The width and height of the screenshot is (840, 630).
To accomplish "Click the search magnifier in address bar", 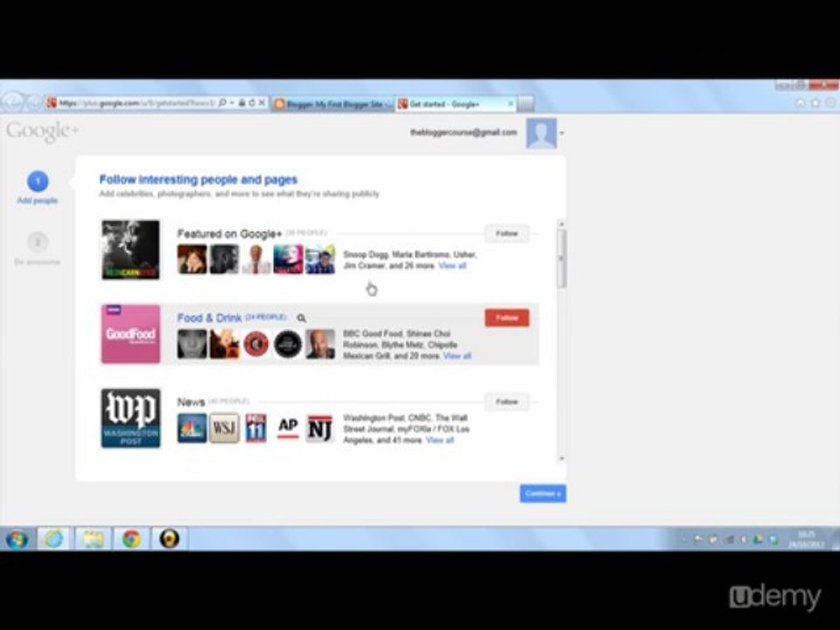I will coord(222,103).
